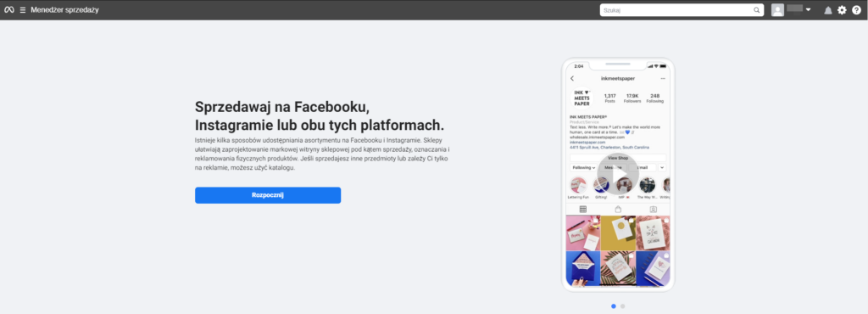
Task: Click the user profile avatar
Action: [x=778, y=10]
